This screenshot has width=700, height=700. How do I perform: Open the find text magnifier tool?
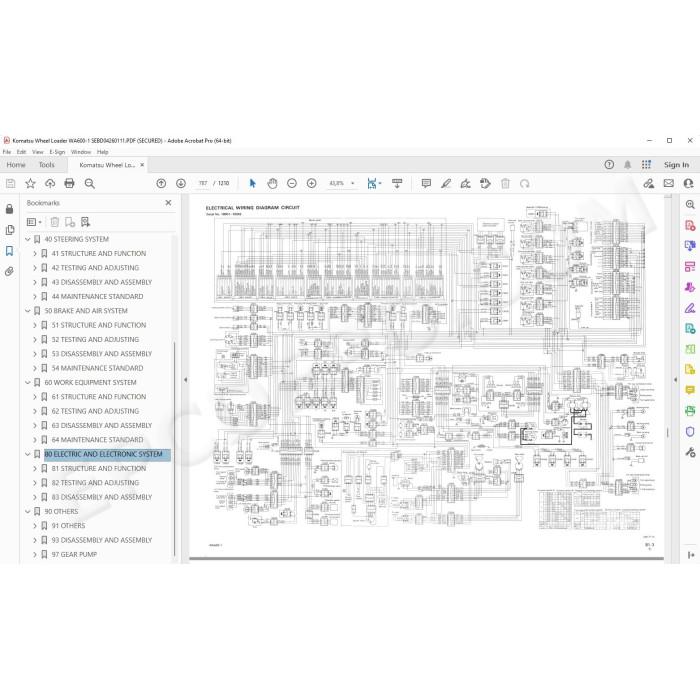(x=90, y=183)
